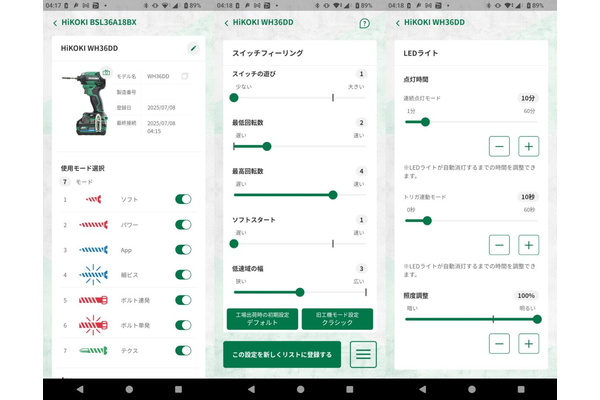Tap the pencil edit icon for HiKOKI WH36DD
Screen dimensions: 600x400
coord(193,48)
